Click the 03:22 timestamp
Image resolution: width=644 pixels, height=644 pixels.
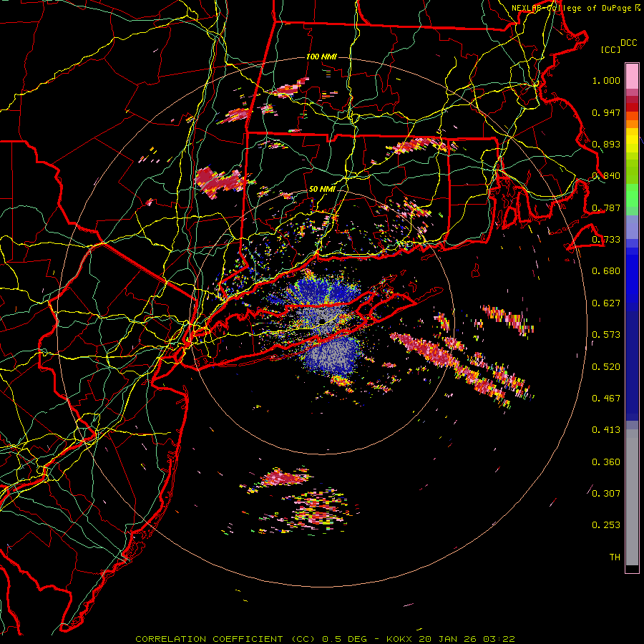click(499, 639)
